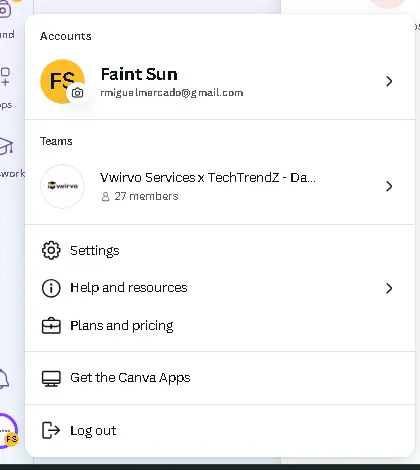Screen dimensions: 420x470
Task: Open the Faint Sun account chevron
Action: tap(389, 81)
